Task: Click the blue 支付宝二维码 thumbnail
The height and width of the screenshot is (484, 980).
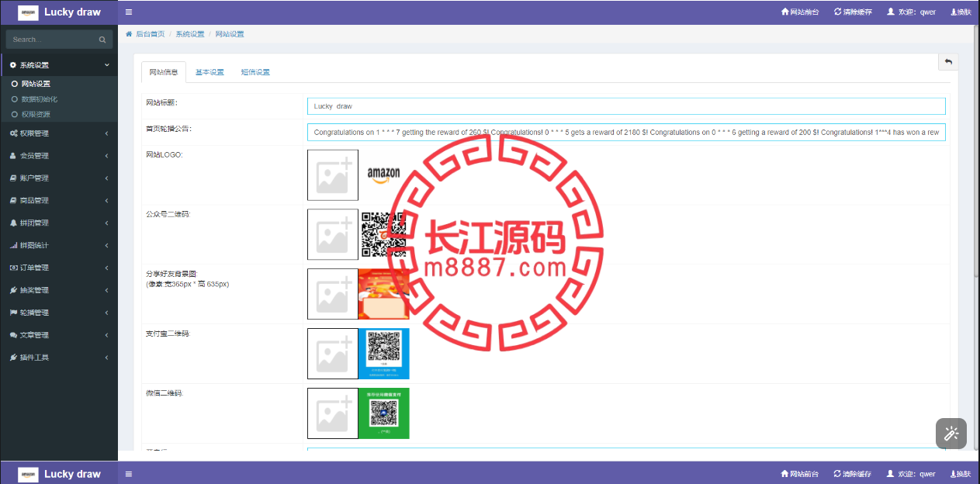Action: 383,354
